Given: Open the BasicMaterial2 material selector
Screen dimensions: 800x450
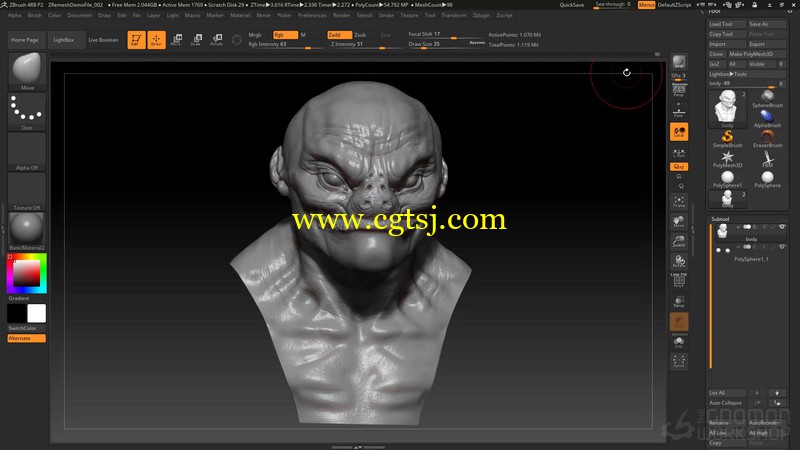Looking at the screenshot, I should pyautogui.click(x=27, y=232).
